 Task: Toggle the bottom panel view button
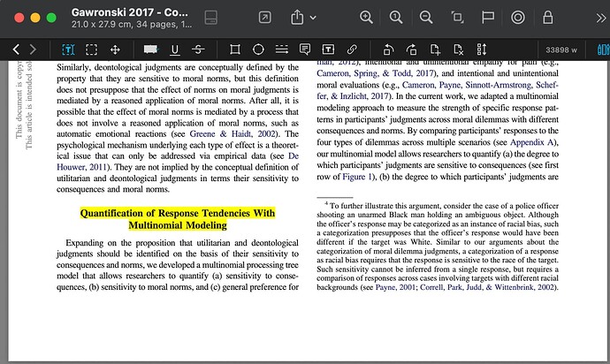211,17
